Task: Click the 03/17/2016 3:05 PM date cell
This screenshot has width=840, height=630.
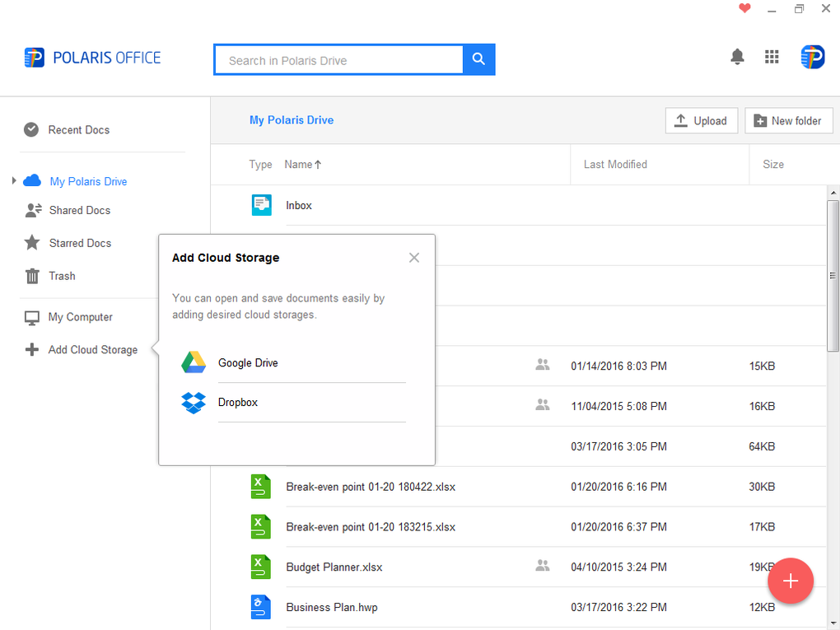Action: point(618,446)
